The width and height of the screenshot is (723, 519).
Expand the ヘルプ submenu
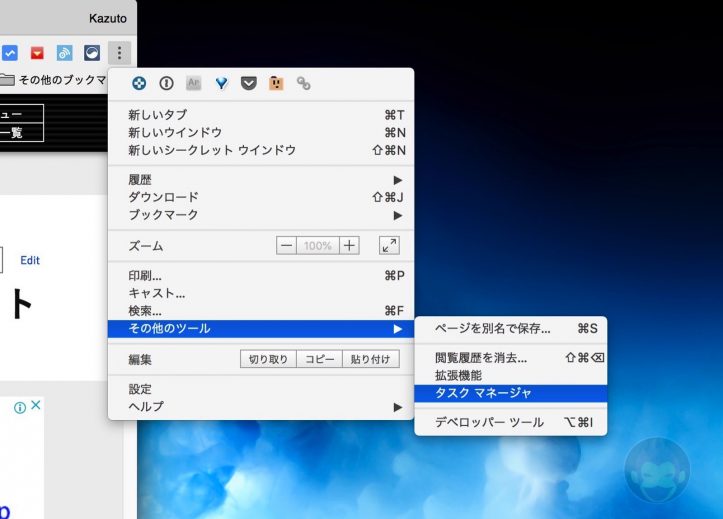261,407
